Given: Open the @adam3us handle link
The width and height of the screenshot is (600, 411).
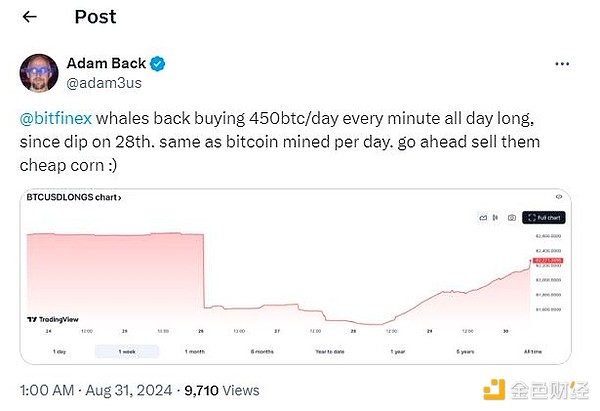Looking at the screenshot, I should click(x=98, y=84).
